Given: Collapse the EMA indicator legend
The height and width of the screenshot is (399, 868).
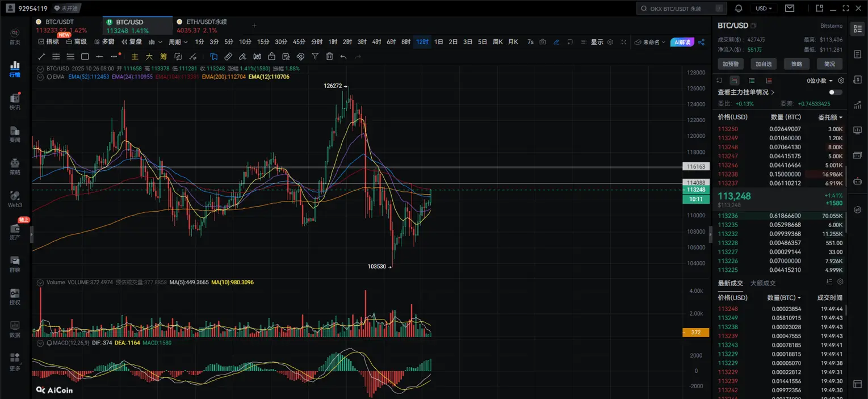Looking at the screenshot, I should [41, 76].
